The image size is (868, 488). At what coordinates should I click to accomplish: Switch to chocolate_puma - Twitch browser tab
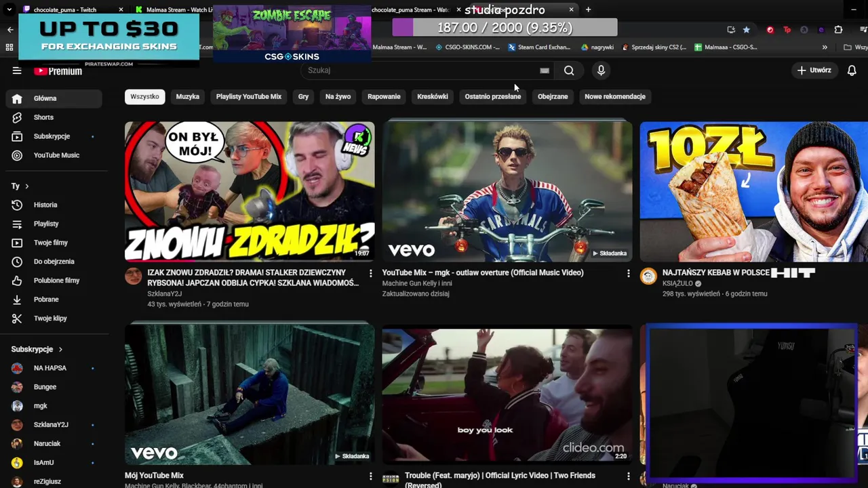pos(73,9)
